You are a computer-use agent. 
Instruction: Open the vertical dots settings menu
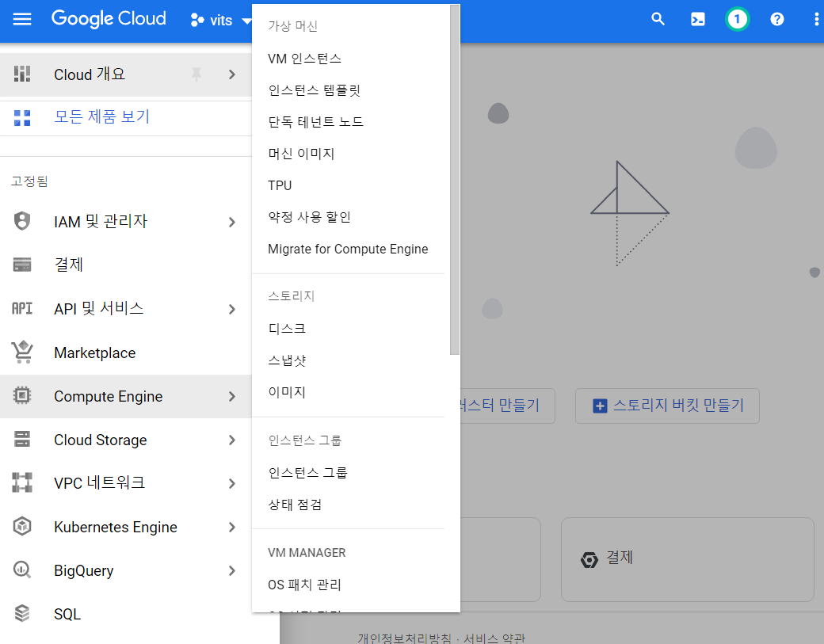(816, 20)
